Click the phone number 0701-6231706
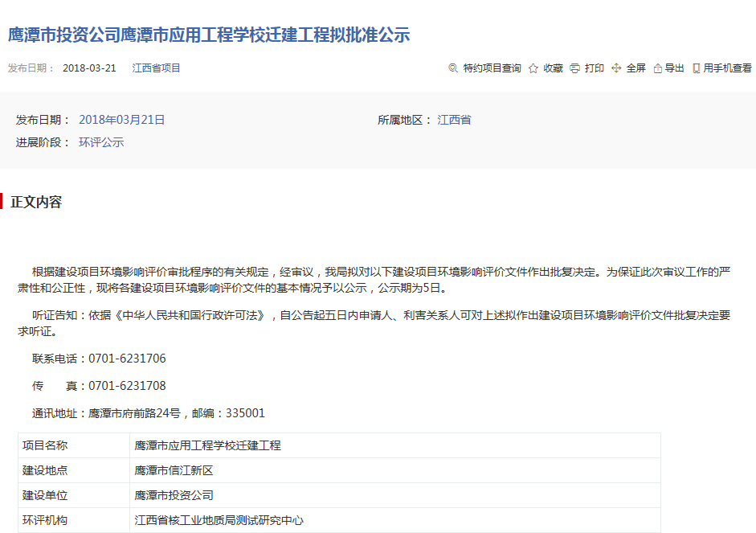756x533 pixels. pyautogui.click(x=127, y=359)
